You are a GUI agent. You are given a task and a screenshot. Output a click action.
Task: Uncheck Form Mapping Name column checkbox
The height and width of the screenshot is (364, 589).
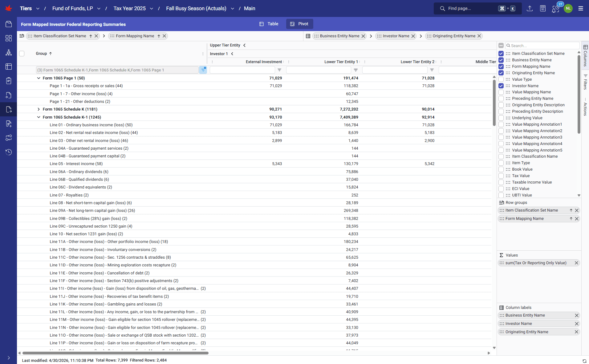point(501,67)
